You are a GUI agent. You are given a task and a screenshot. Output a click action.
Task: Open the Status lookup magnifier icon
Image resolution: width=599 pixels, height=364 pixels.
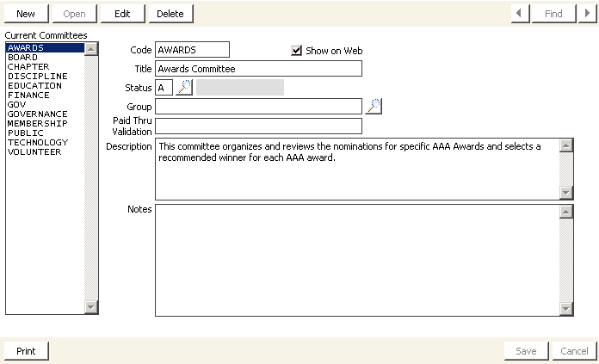pos(184,88)
